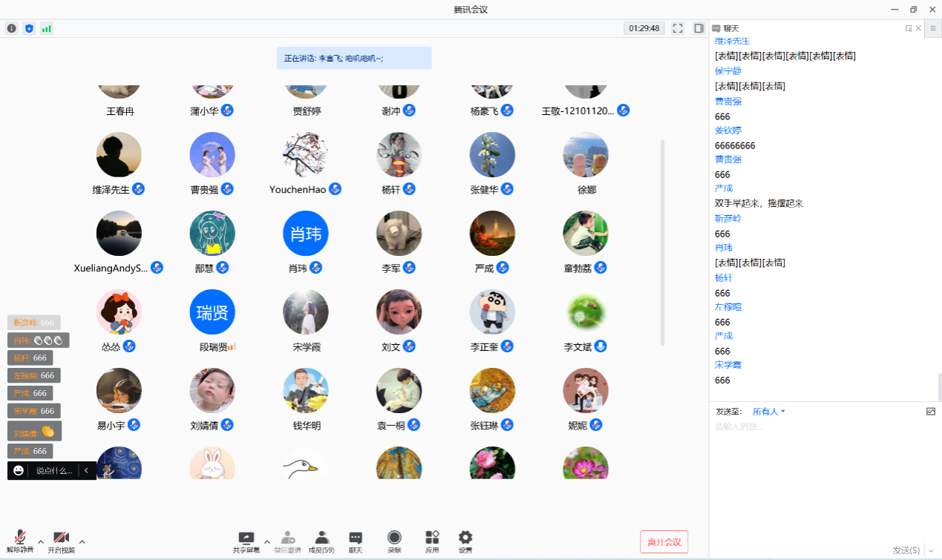942x560 pixels.
Task: Open the share screen (共享屏幕) tool
Action: (x=246, y=541)
